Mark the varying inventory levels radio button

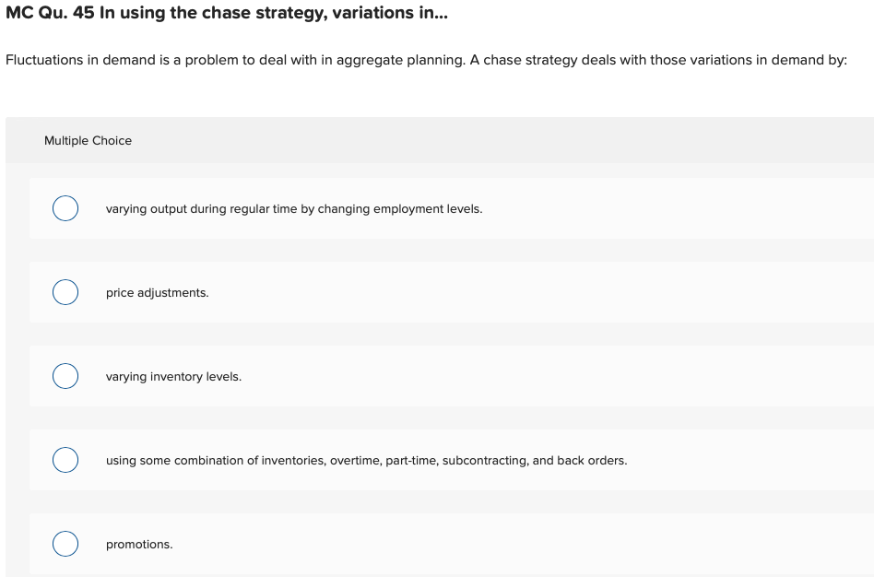(65, 377)
